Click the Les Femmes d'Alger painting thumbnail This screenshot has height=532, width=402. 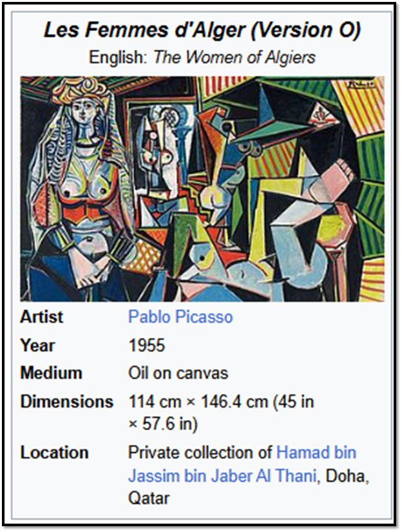coord(202,189)
